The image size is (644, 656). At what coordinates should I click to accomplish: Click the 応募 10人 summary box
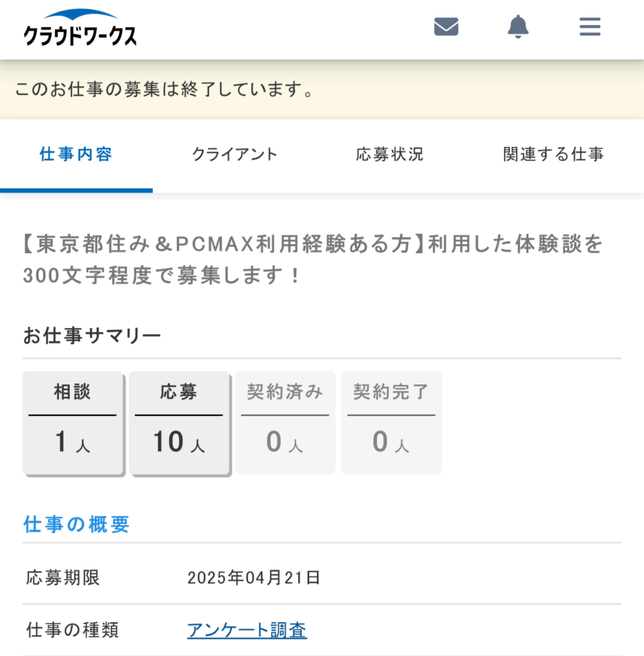tap(179, 423)
